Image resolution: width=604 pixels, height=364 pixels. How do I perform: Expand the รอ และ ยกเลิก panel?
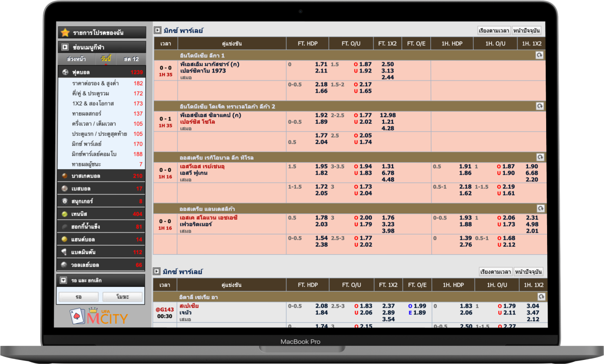[x=63, y=280]
